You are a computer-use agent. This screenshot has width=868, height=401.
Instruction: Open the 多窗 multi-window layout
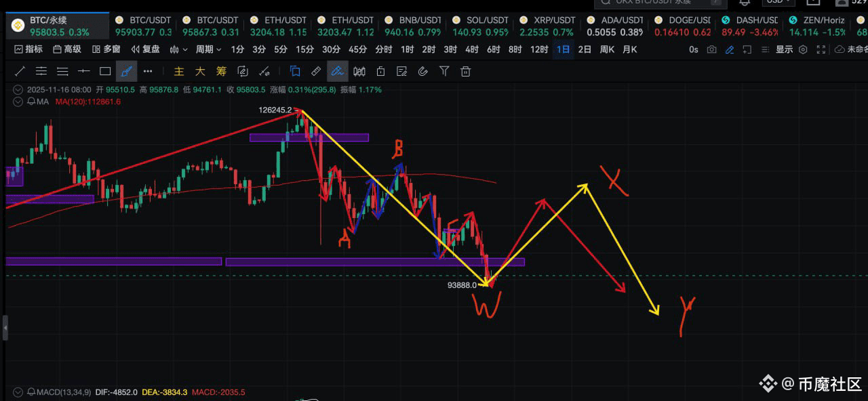[x=106, y=49]
